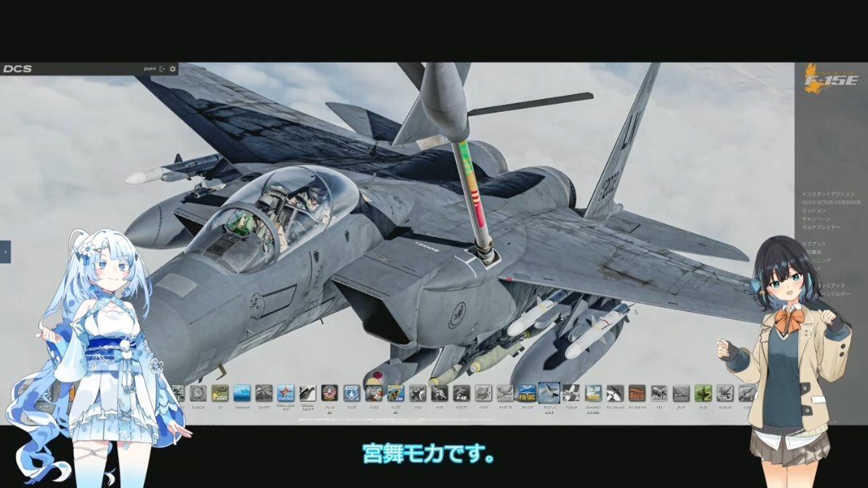Select the F-14 round badge module icon
Screen dimensions: 868x488
330,393
